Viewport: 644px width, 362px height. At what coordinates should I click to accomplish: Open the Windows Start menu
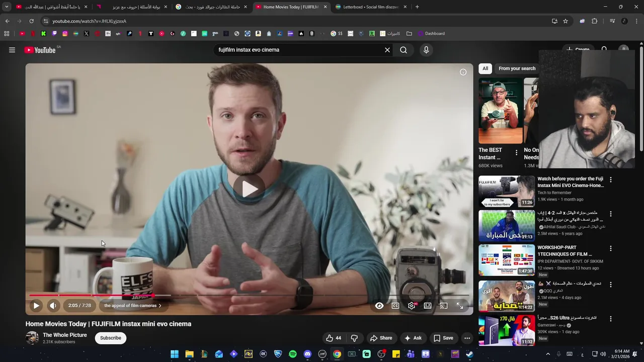175,354
